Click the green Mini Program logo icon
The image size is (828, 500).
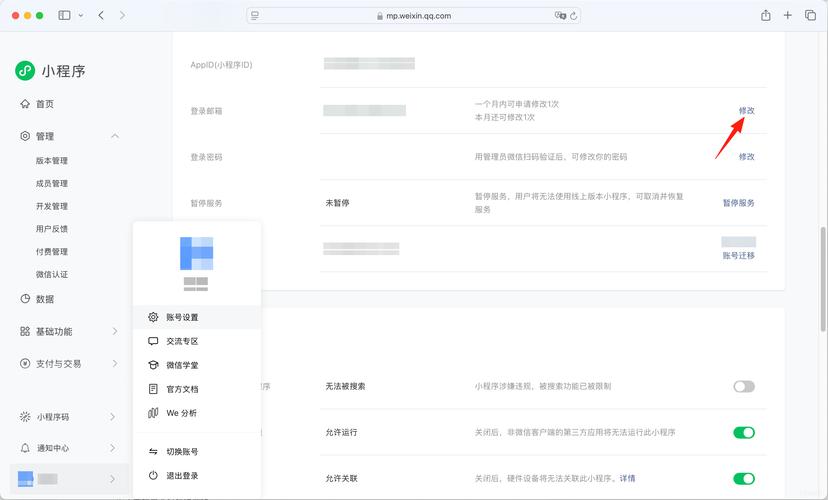tap(25, 70)
